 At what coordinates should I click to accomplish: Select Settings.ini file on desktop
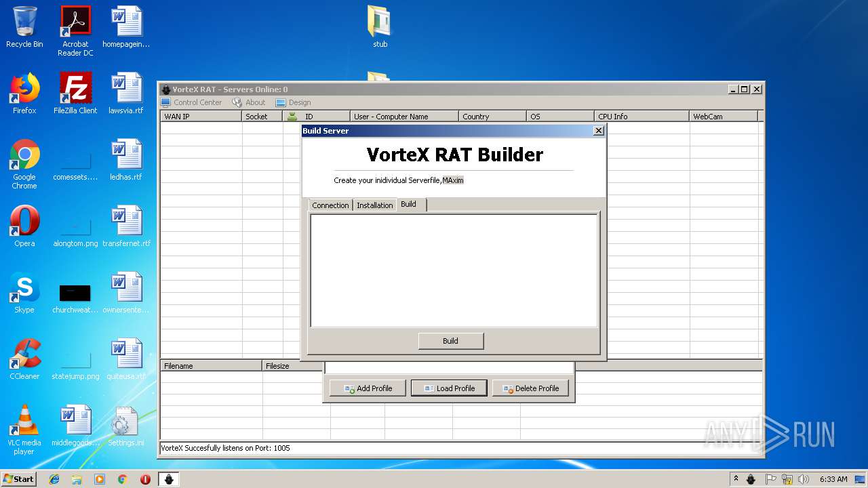point(126,426)
